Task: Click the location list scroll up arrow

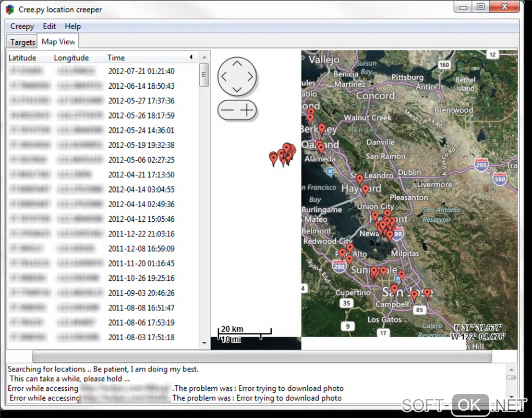Action: click(x=204, y=57)
